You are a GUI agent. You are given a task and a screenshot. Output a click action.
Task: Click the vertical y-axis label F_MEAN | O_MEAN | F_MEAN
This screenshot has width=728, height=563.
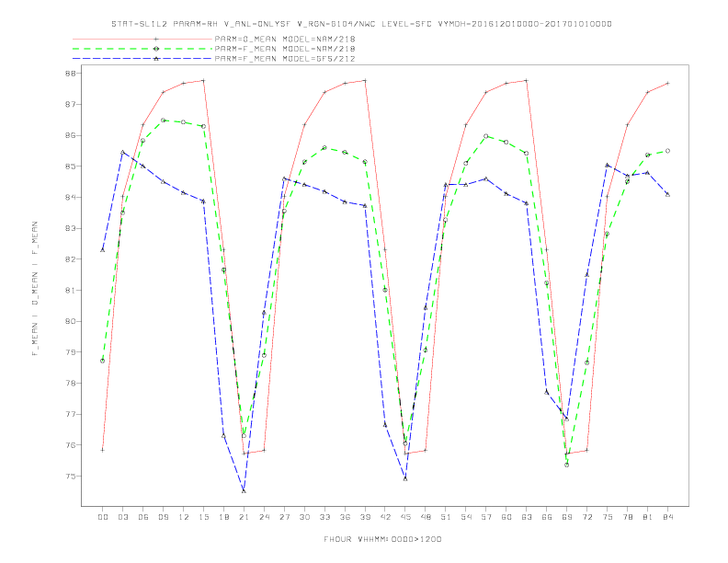click(35, 289)
